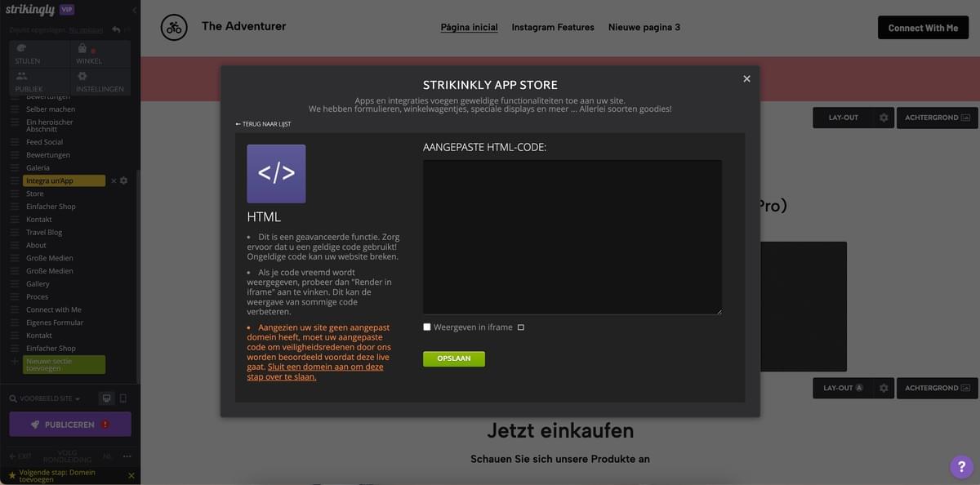Click the purple HTML code app icon
Screen dimensions: 980x485
coord(276,173)
